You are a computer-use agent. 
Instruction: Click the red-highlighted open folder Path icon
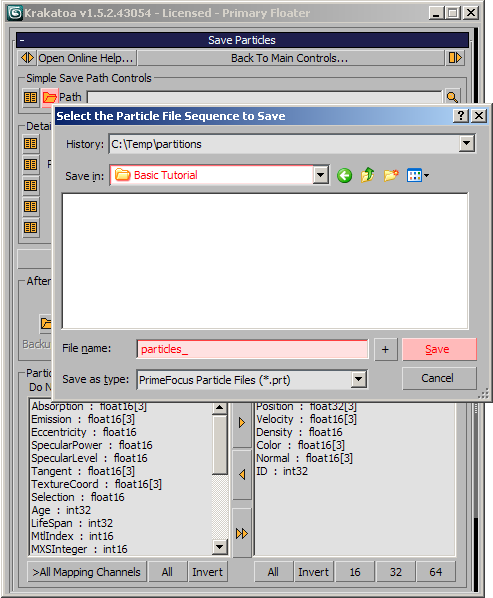coord(50,97)
